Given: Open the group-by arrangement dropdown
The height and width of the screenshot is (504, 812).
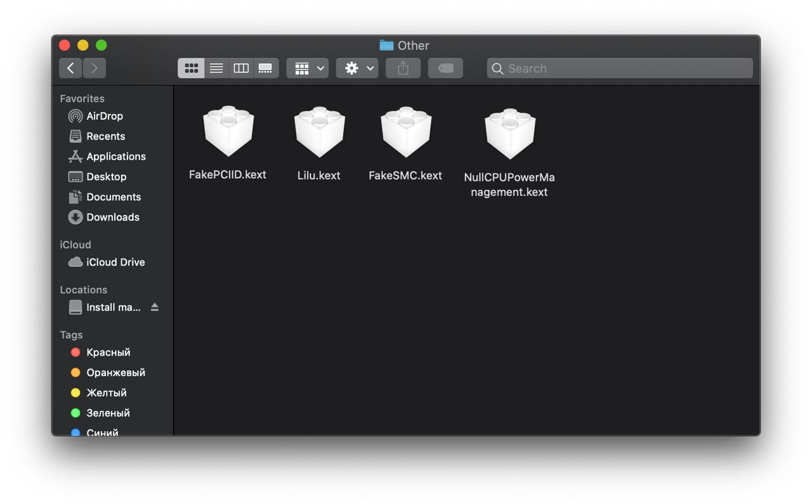Looking at the screenshot, I should tap(308, 68).
